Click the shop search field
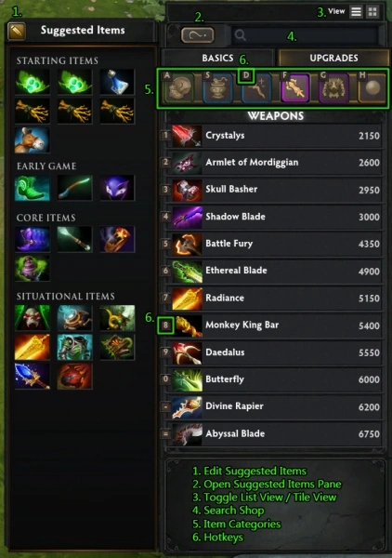392x558 pixels. [306, 35]
